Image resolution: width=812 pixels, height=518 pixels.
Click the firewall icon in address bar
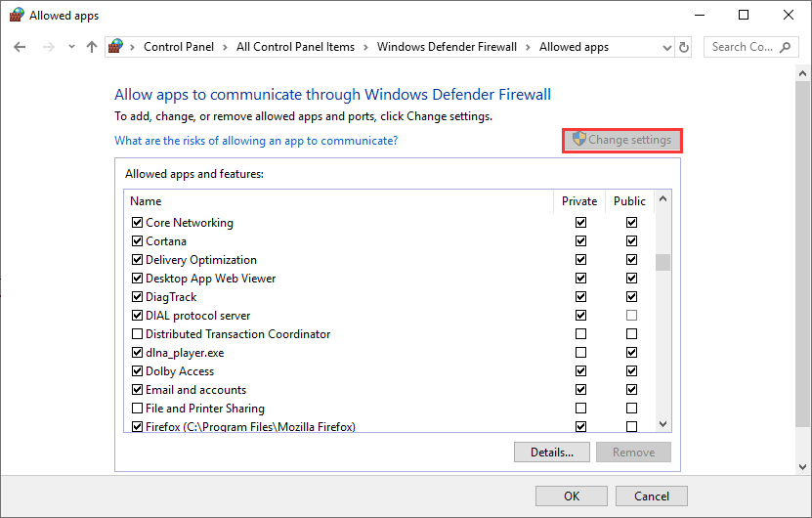[115, 46]
